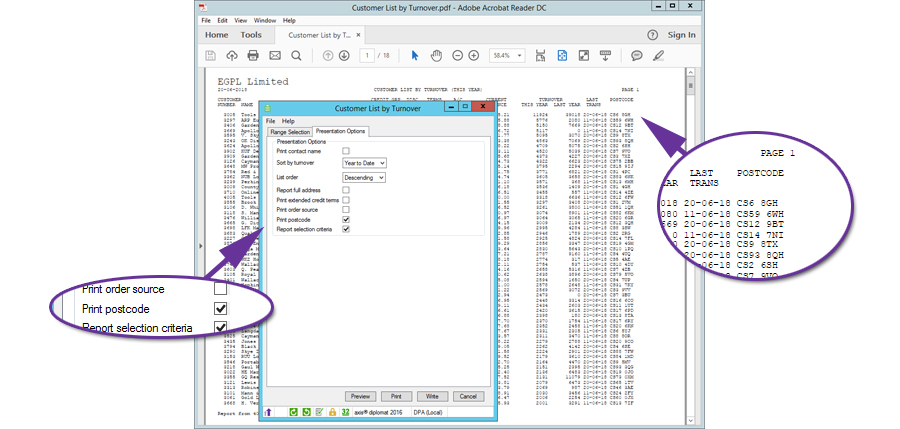
Task: Click the Full screen mode icon
Action: (584, 56)
